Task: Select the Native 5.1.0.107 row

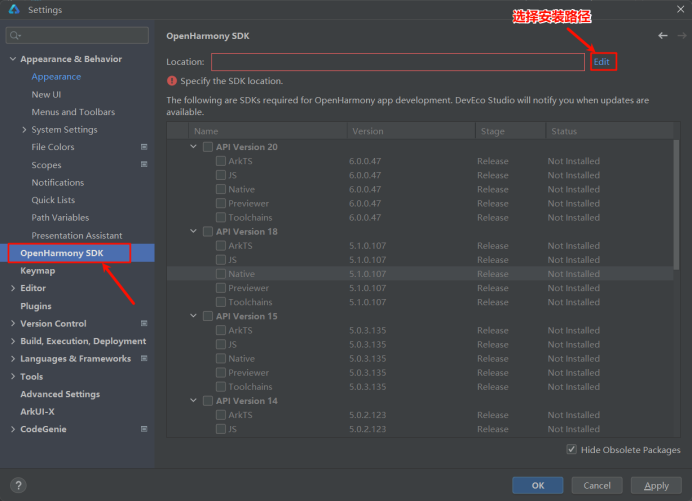Action: point(420,274)
